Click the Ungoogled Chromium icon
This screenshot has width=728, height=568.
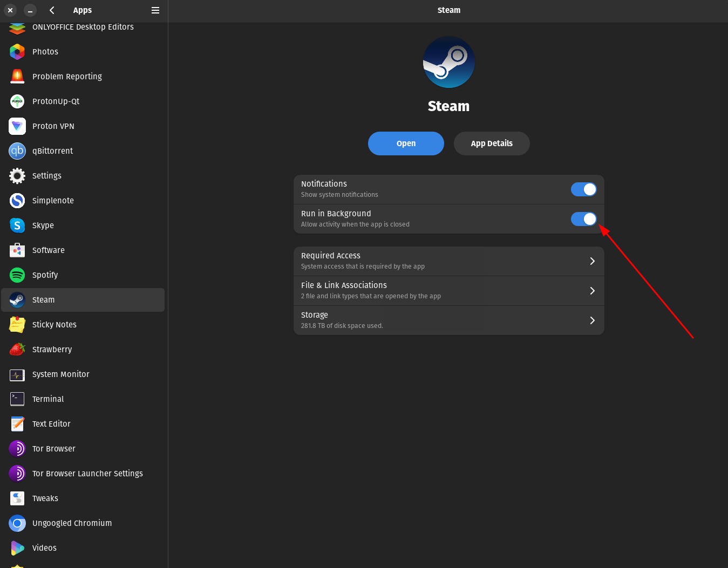tap(17, 523)
